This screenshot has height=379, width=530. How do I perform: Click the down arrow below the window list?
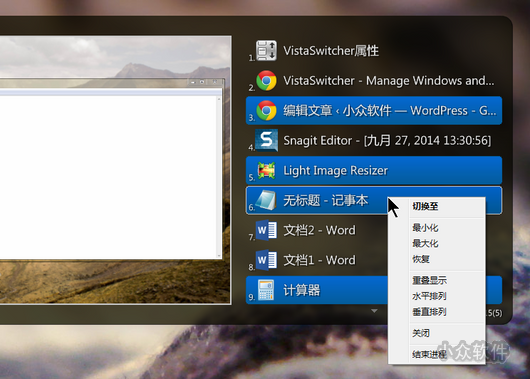374,310
